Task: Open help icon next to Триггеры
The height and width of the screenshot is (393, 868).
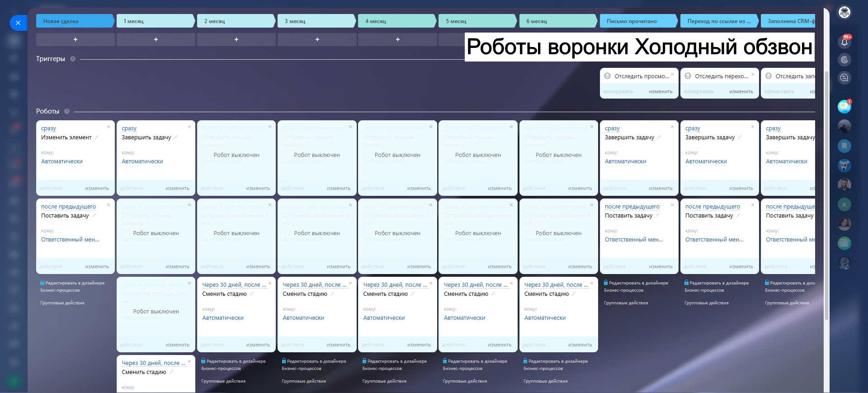Action: click(x=73, y=59)
